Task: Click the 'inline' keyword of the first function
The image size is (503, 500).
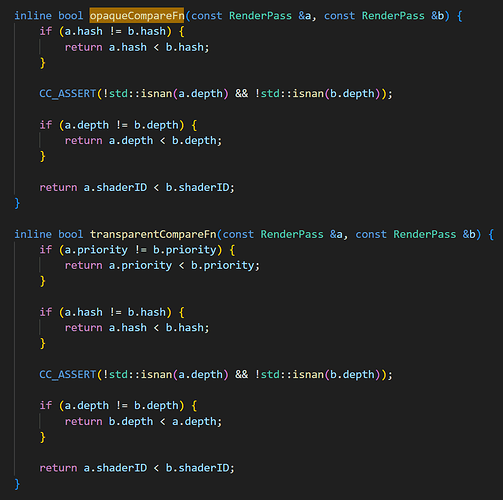Action: coord(33,16)
